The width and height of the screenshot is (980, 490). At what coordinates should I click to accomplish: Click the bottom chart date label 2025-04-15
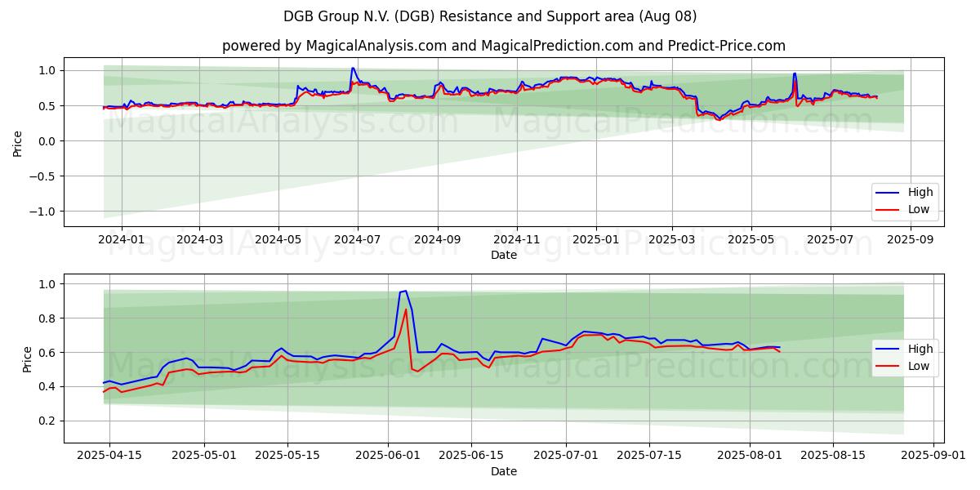109,457
